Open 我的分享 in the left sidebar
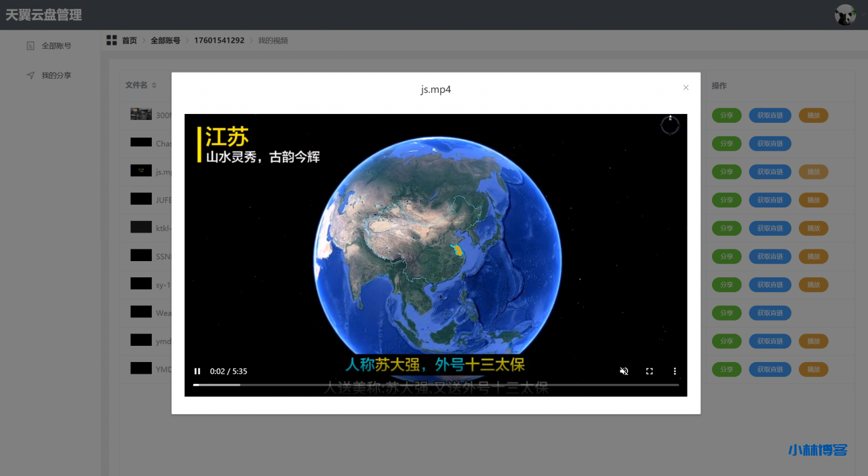 coord(56,75)
